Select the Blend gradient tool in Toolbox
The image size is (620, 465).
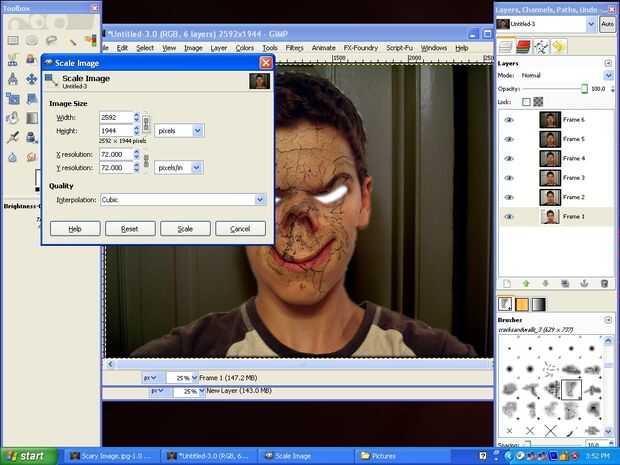32,118
